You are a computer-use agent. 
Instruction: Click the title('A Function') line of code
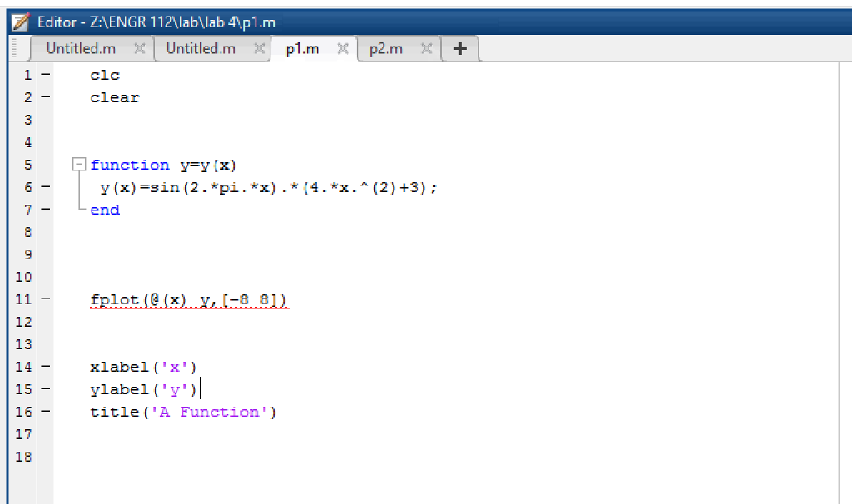(x=183, y=412)
